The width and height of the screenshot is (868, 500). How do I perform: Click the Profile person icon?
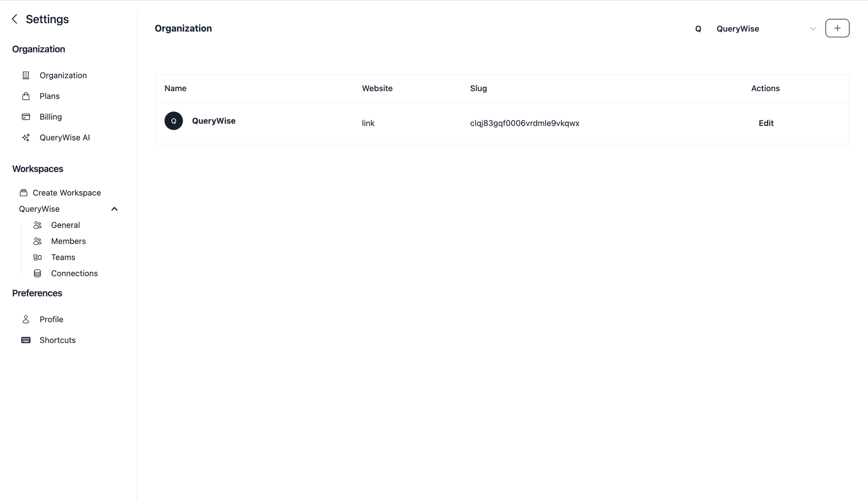coord(26,319)
